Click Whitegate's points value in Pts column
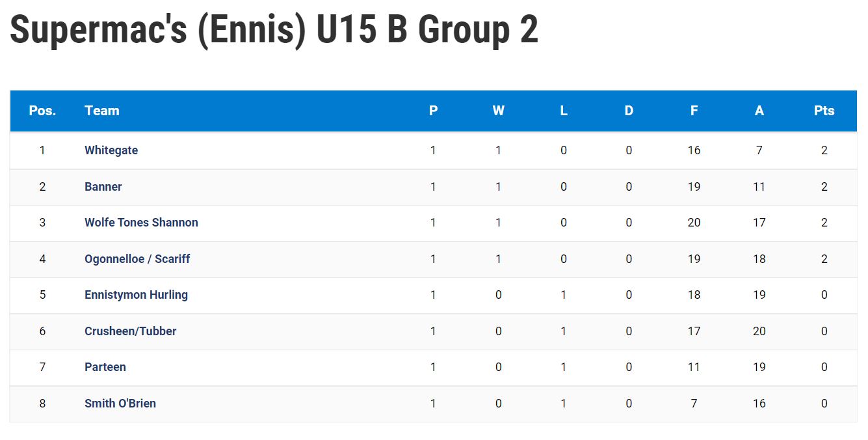 [x=824, y=150]
